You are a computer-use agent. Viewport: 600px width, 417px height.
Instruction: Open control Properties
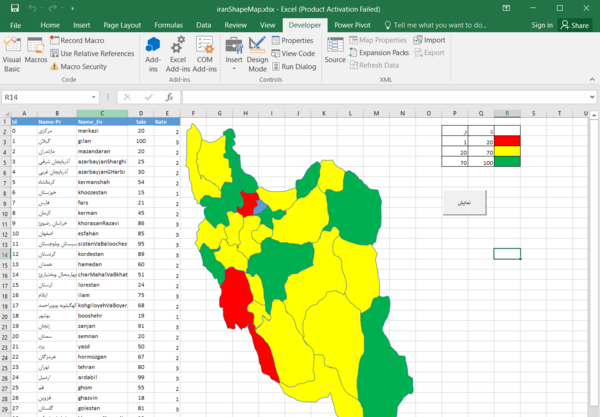(292, 40)
